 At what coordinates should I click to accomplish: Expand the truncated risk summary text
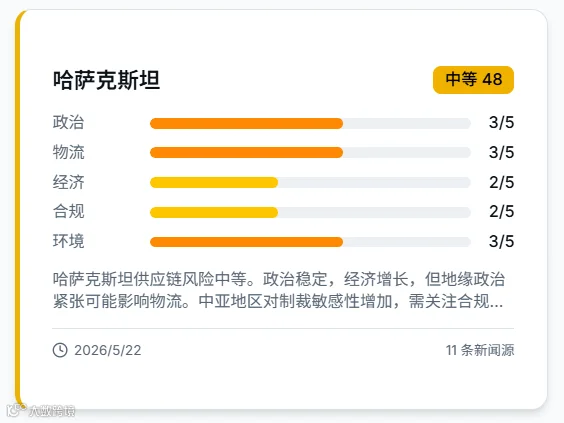coord(279,290)
